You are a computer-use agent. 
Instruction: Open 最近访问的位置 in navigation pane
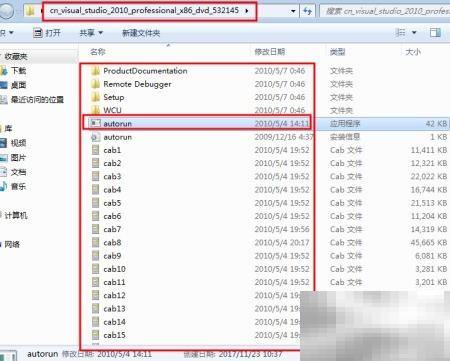click(x=37, y=99)
